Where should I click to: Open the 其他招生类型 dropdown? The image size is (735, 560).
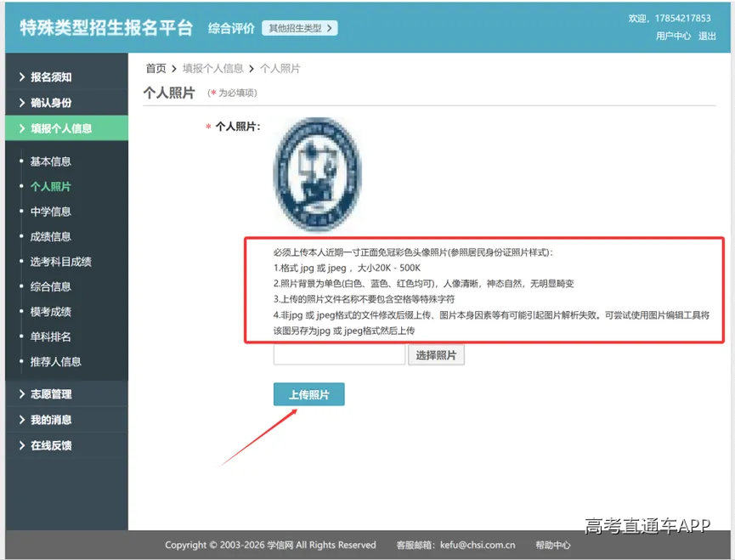click(300, 28)
